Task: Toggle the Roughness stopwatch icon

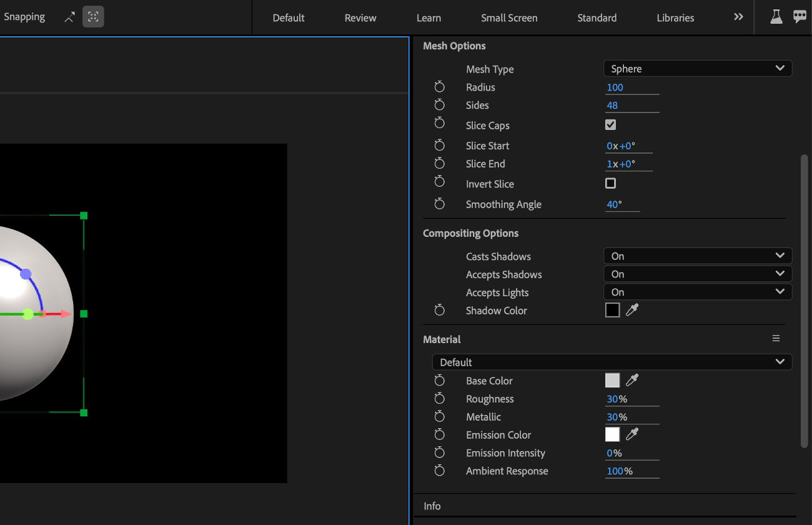Action: coord(440,398)
